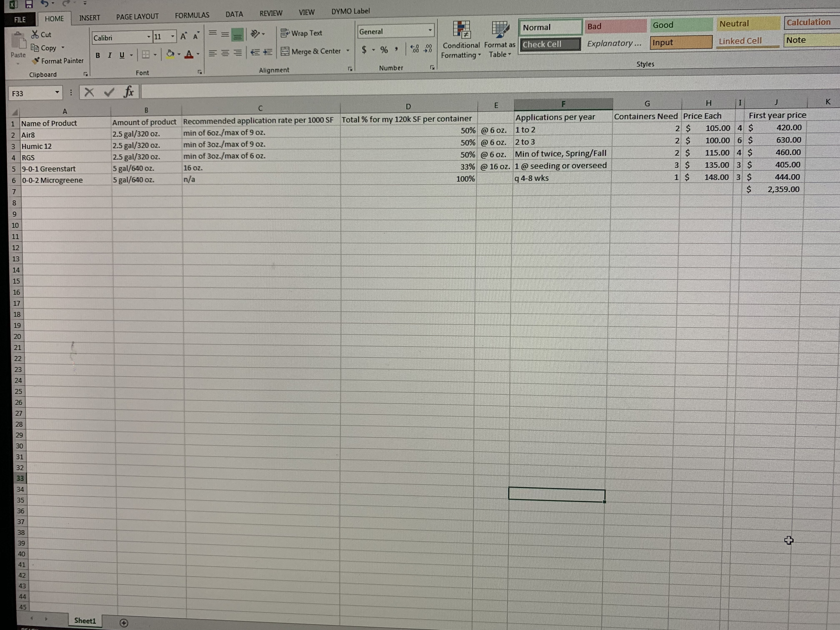This screenshot has width=840, height=630.
Task: Click the Insert Function fx icon
Action: tap(129, 91)
